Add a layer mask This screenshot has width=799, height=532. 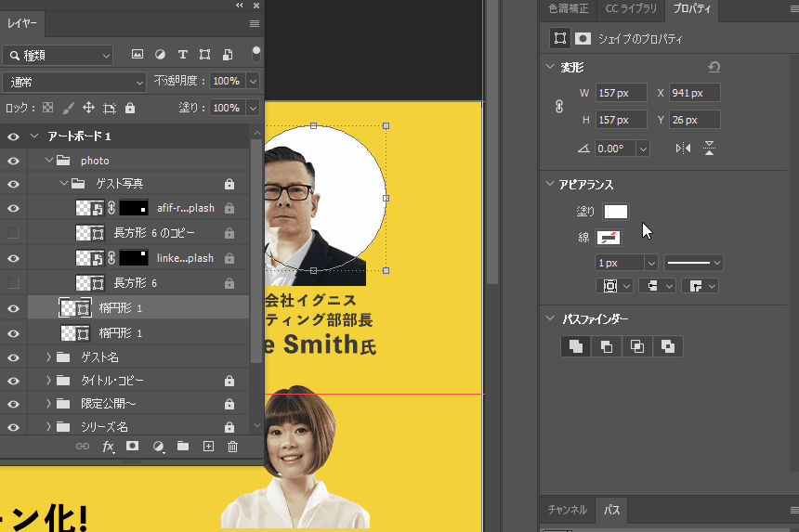[133, 446]
